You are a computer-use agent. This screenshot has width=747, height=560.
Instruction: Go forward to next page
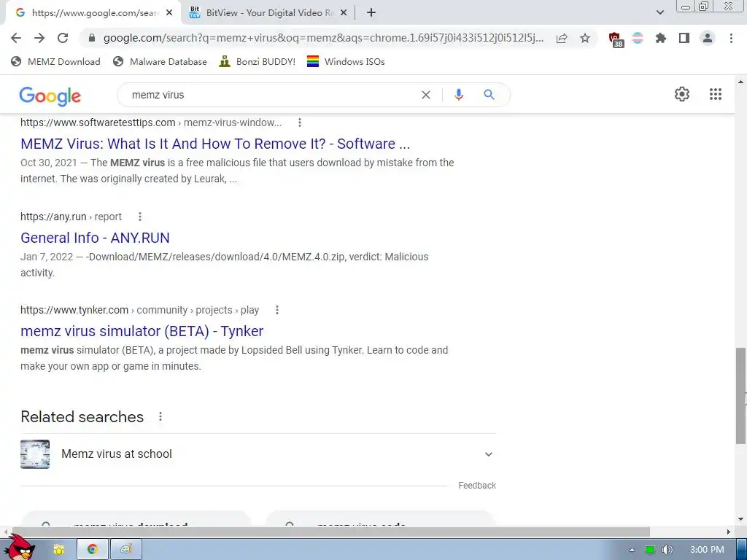[x=39, y=38]
